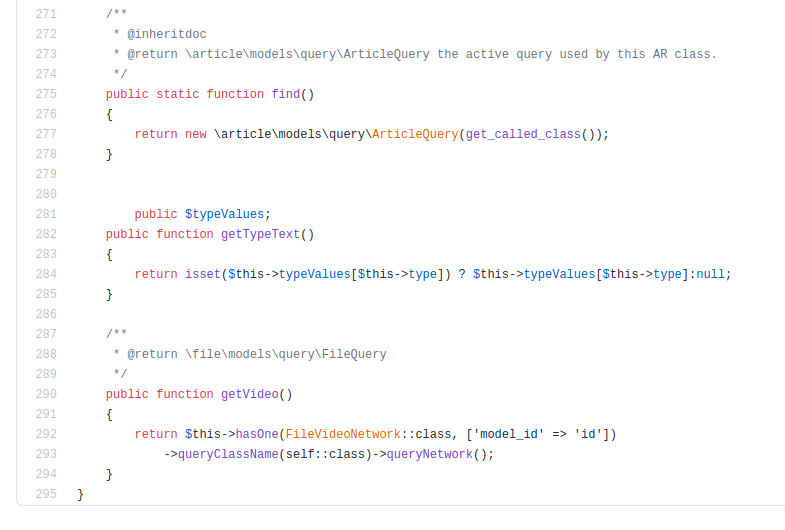Select line number 271
Viewport: 785px width, 530px height.
click(x=46, y=14)
